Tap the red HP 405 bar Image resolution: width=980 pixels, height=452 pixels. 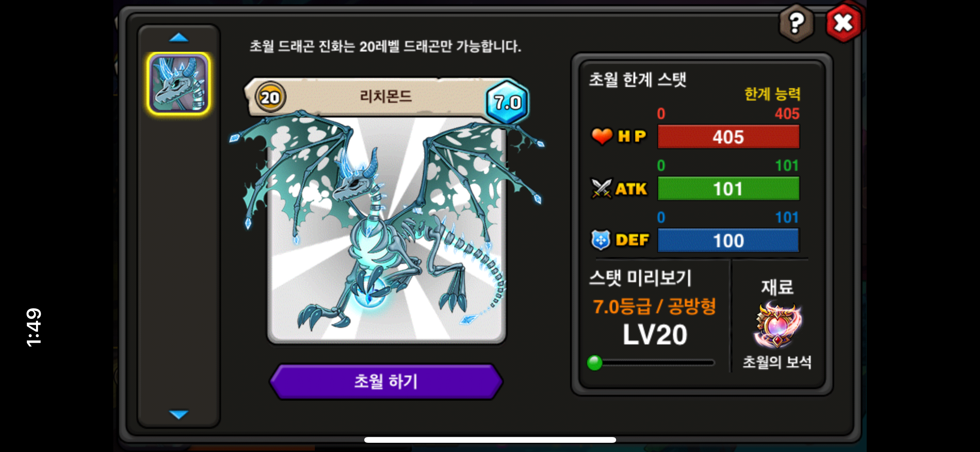(728, 136)
